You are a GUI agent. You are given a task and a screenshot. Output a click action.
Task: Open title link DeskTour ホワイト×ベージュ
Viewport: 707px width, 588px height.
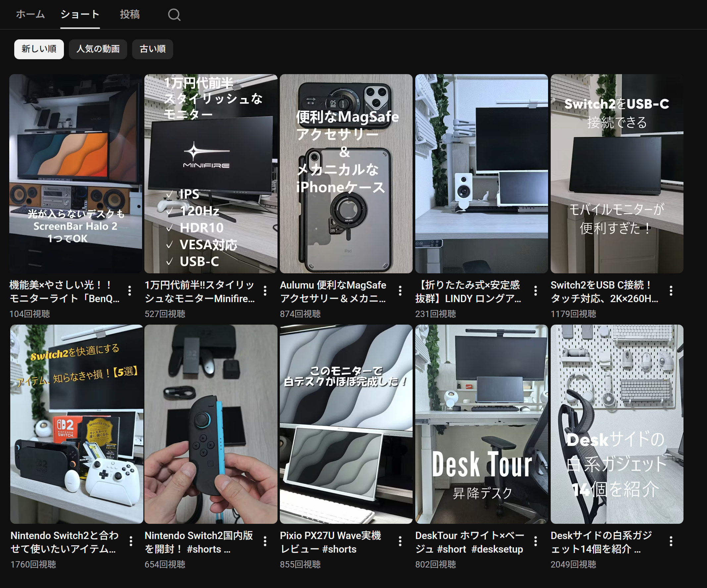click(x=470, y=542)
